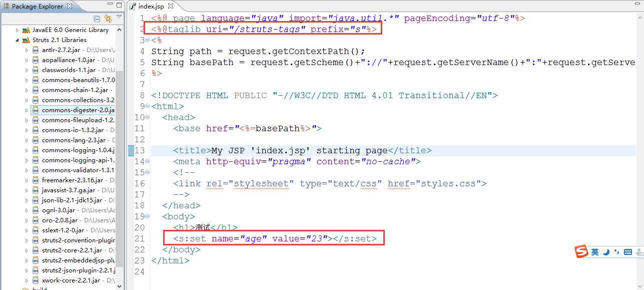Expand the javassist-3.7.ga.jar node
Screen dimensions: 644x290
pyautogui.click(x=27, y=190)
